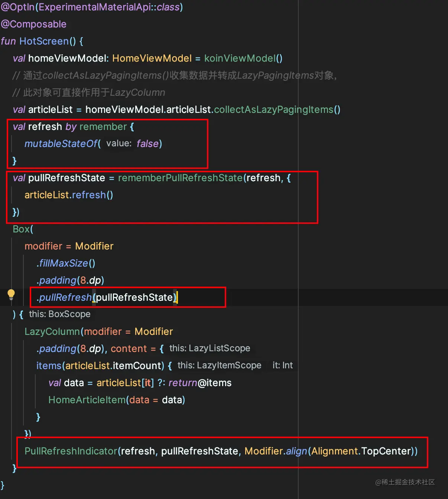Viewport: 448px width, 499px height.
Task: Click the @Composable annotation
Action: click(33, 24)
